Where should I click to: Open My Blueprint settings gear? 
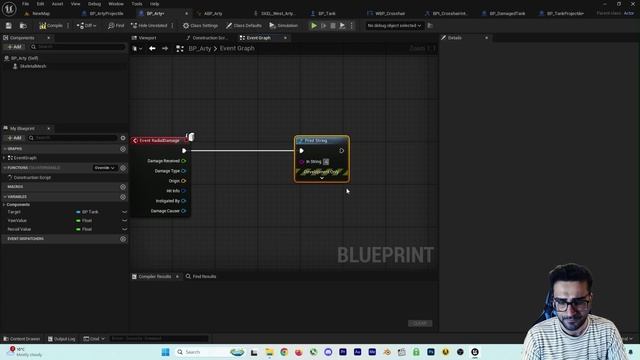(x=123, y=138)
